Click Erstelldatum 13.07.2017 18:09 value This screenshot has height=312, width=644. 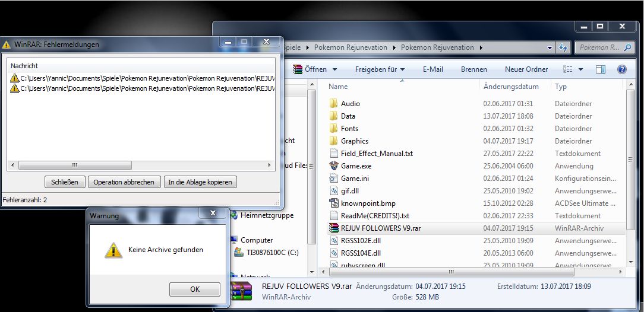[x=566, y=286]
